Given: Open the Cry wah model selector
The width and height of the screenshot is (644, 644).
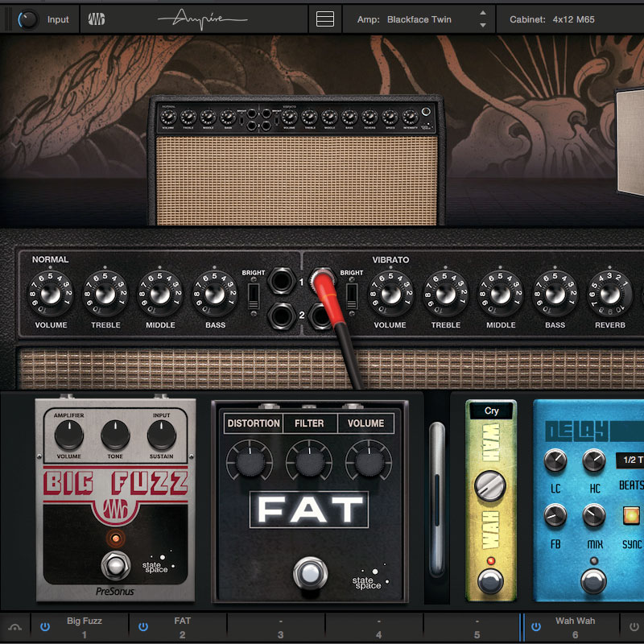Looking at the screenshot, I should (x=491, y=411).
